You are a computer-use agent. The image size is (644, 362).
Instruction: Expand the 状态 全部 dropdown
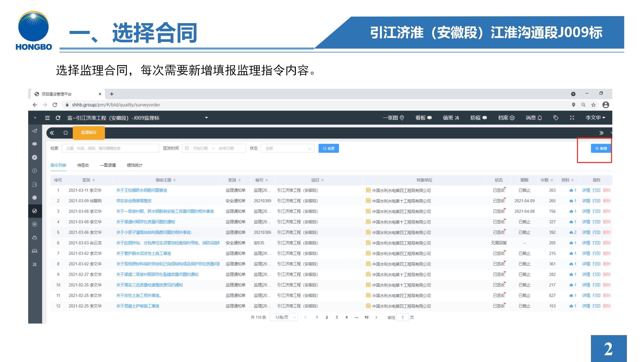coord(288,148)
